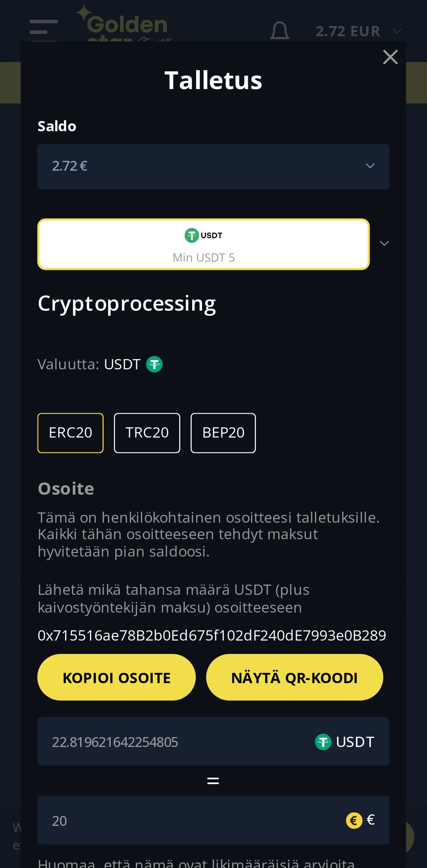Screen dimensions: 427x868
Task: Close the Talletus deposit dialog
Action: (390, 57)
